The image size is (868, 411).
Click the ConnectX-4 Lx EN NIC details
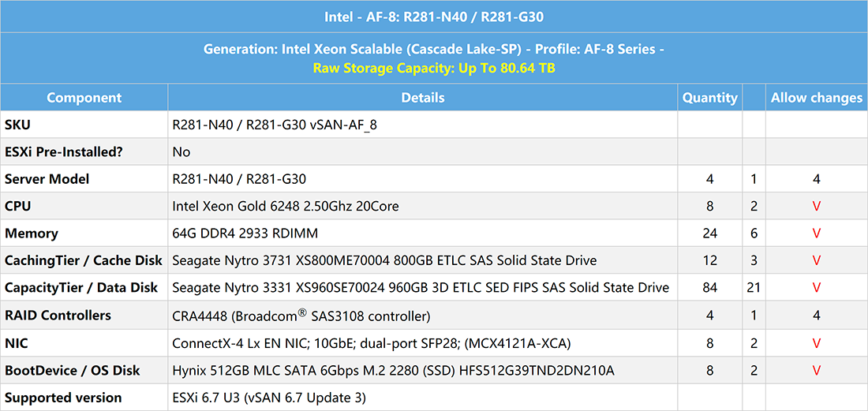372,343
